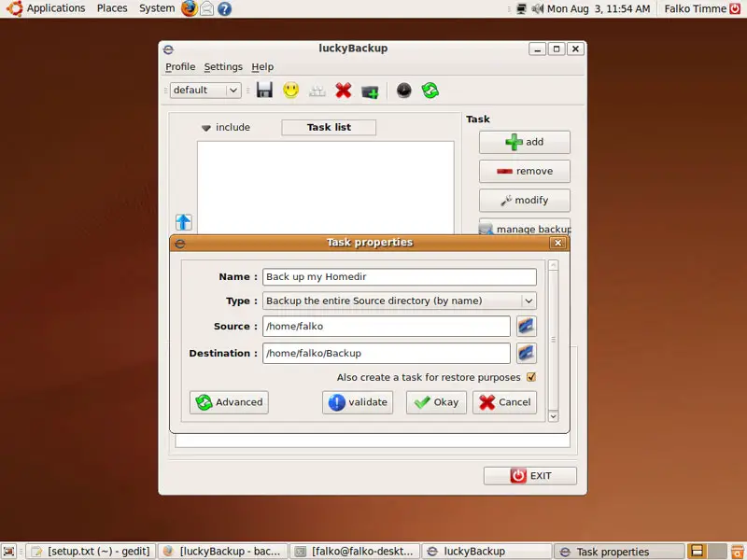This screenshot has height=560, width=747.
Task: Click the red power icon top right
Action: click(x=735, y=8)
